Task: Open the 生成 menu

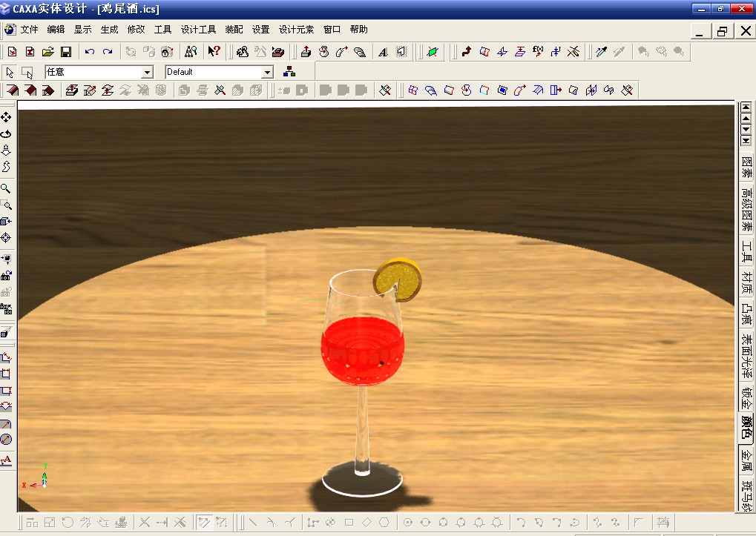Action: [110, 30]
